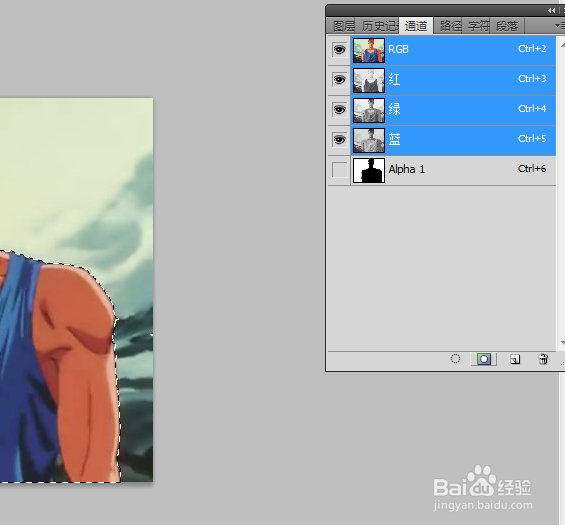Screen dimensions: 565x525
Task: Select the Alpha 1 channel name
Action: 406,169
